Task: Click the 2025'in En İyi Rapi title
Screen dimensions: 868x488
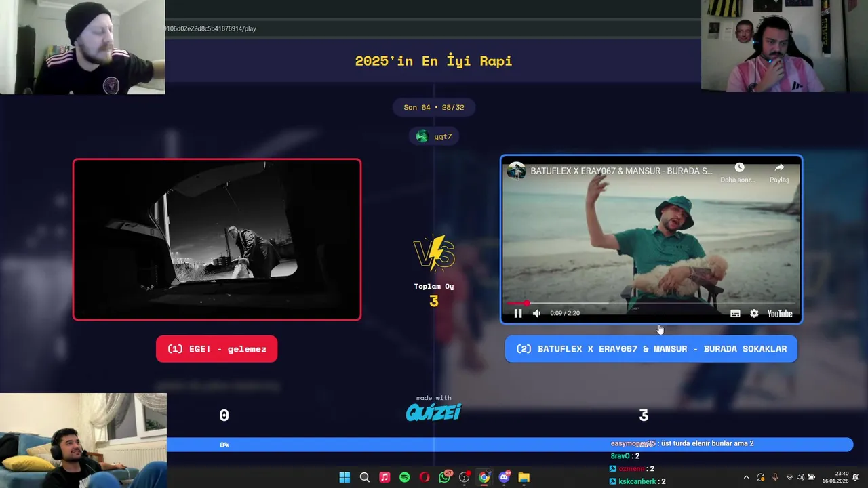Action: 434,60
